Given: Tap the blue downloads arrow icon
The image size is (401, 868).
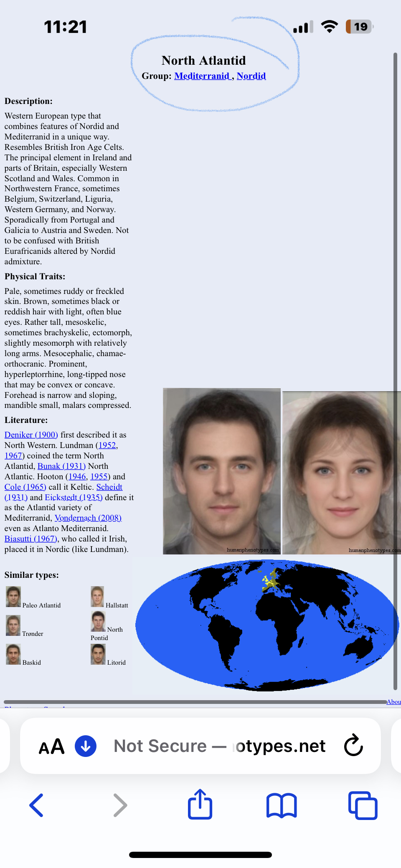Looking at the screenshot, I should (x=86, y=746).
